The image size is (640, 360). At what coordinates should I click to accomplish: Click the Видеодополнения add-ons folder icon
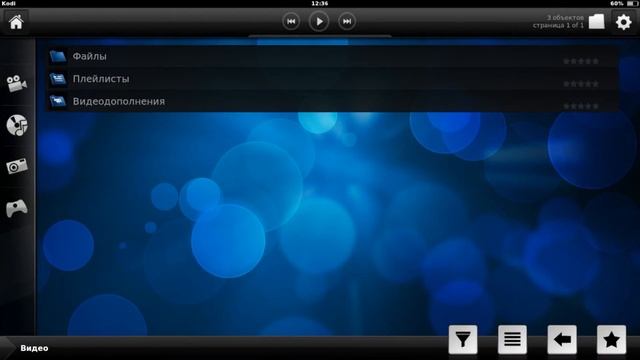click(58, 101)
